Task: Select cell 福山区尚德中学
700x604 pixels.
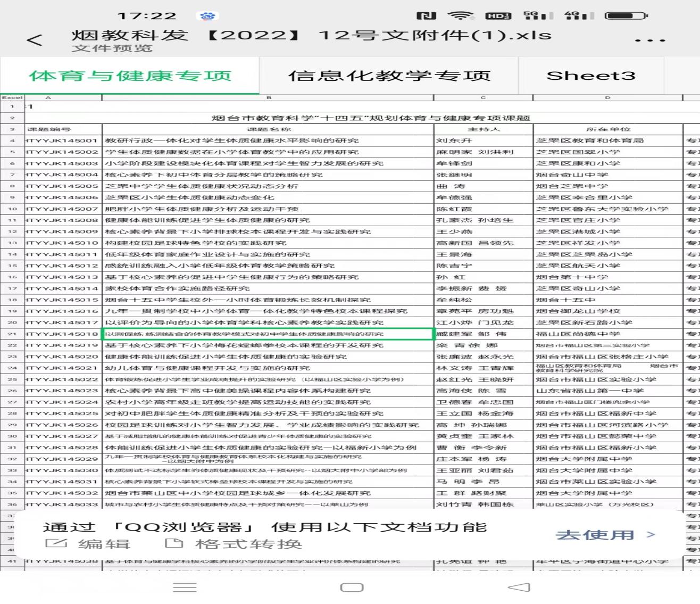Action: click(608, 334)
